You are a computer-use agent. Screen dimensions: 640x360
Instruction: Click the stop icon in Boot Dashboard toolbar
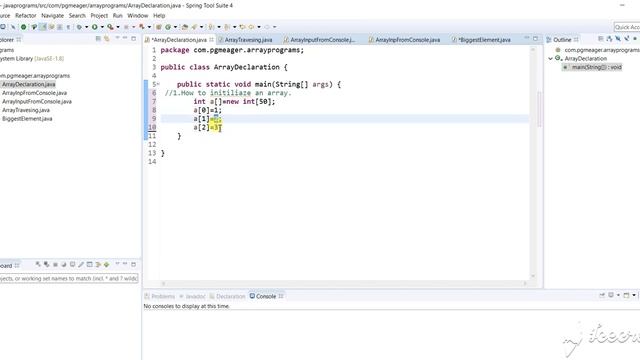coord(55,264)
